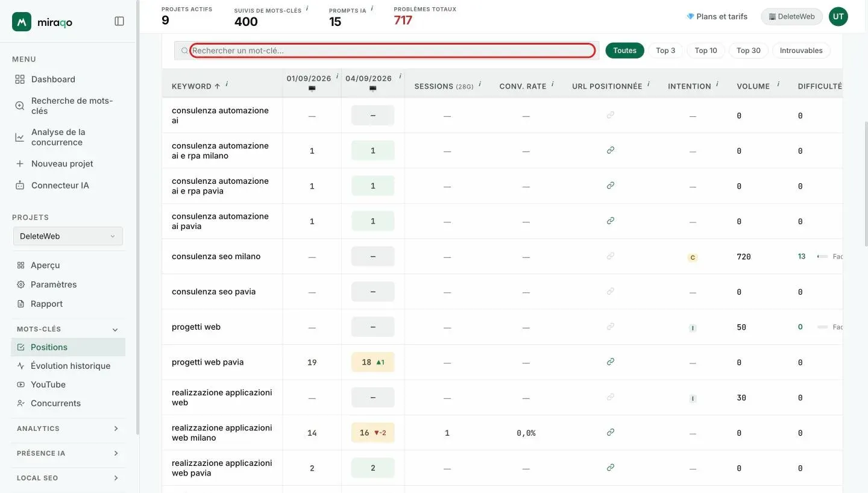Click the 18 position badge for progetti web pavia
Viewport: 868px width, 493px height.
tap(373, 362)
